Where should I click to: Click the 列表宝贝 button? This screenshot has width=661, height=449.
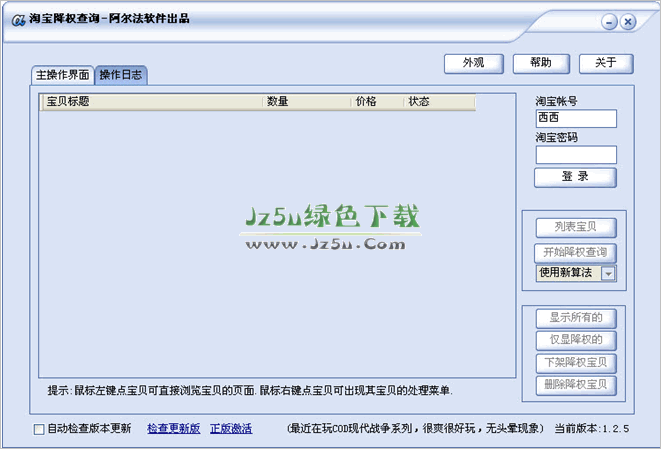pos(576,228)
